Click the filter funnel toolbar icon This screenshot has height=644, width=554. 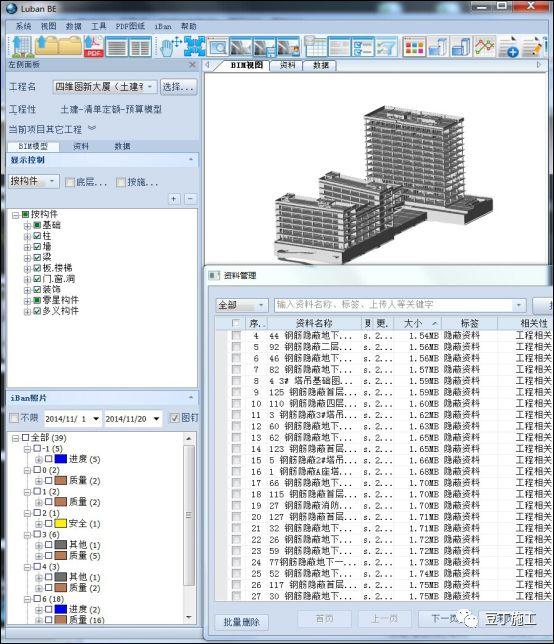[387, 46]
